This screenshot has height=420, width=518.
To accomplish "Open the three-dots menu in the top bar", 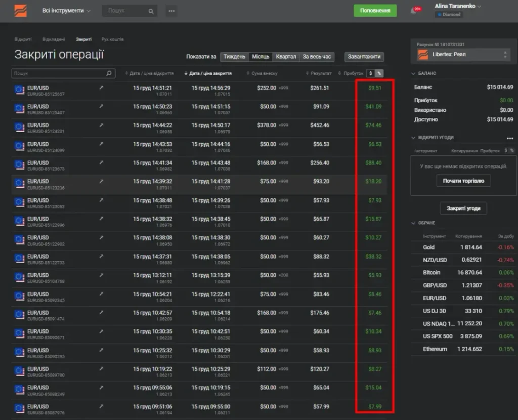I will [171, 11].
